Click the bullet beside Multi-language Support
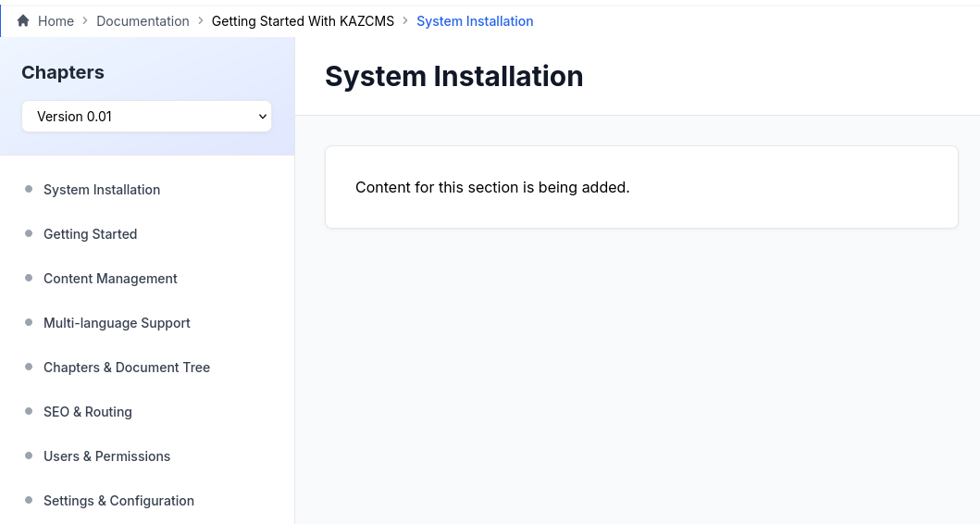This screenshot has height=524, width=980. [29, 322]
